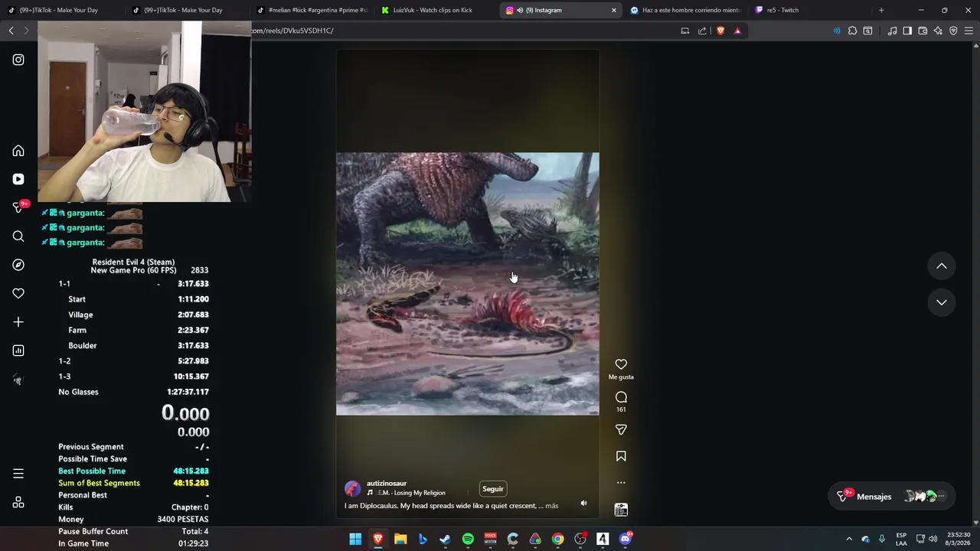The width and height of the screenshot is (980, 551).
Task: Open Brave Shields lion icon
Action: 720,31
